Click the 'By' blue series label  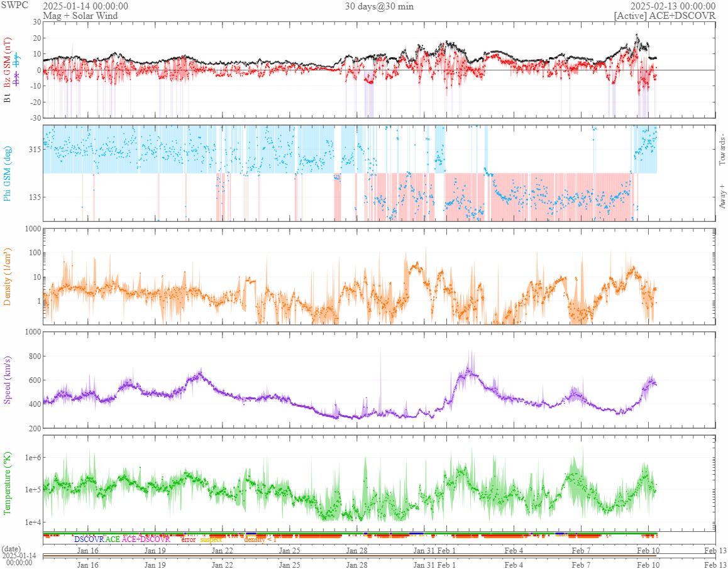(17, 60)
